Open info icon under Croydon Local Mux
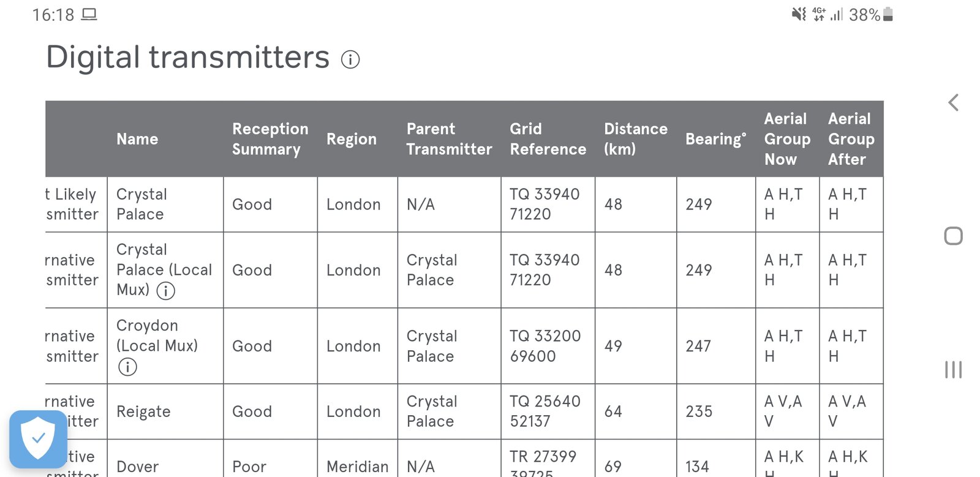Screen dimensions: 980x477 tap(127, 367)
